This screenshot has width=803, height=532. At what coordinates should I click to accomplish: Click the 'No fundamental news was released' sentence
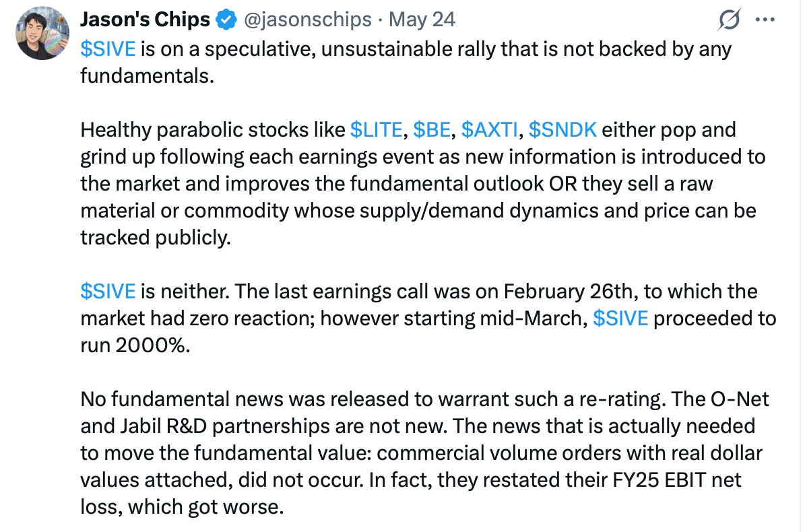click(373, 399)
